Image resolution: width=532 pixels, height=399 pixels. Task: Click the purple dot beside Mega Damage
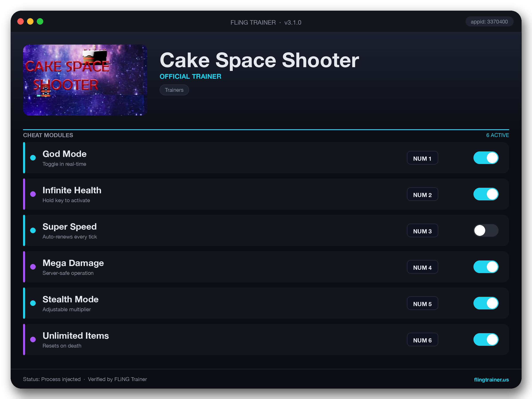click(33, 267)
